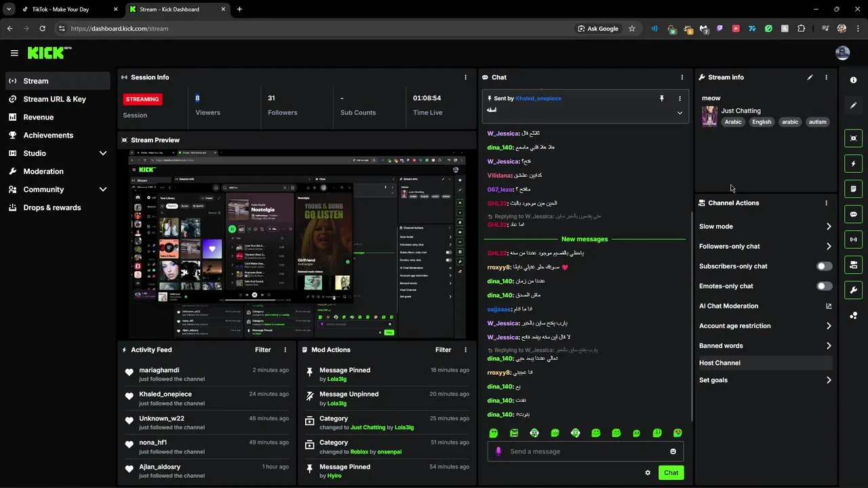Toggle Subscribers-only chat switch
Image resolution: width=868 pixels, height=488 pixels.
[x=824, y=266]
